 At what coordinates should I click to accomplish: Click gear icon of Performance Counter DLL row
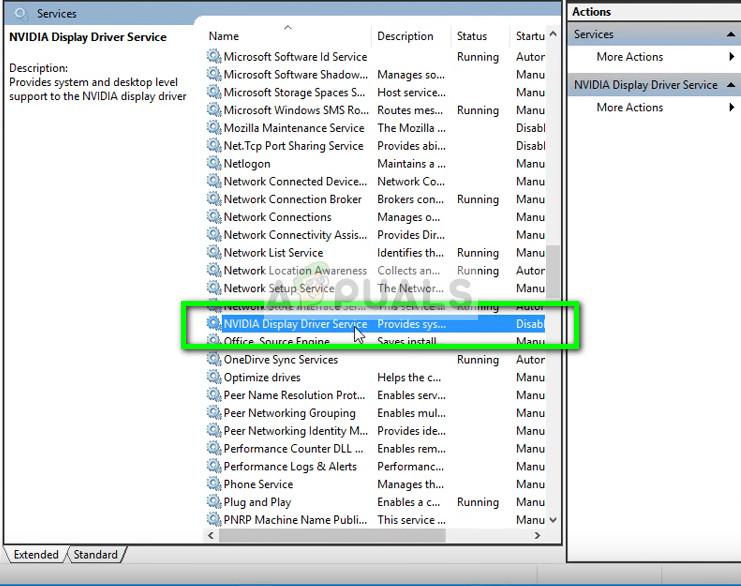(x=214, y=448)
